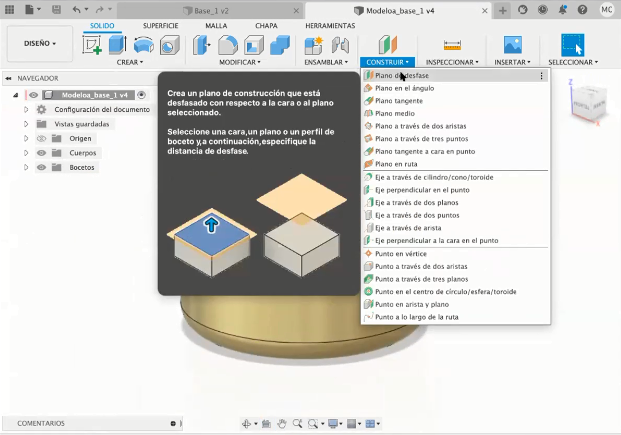Undo the last action

pyautogui.click(x=76, y=10)
